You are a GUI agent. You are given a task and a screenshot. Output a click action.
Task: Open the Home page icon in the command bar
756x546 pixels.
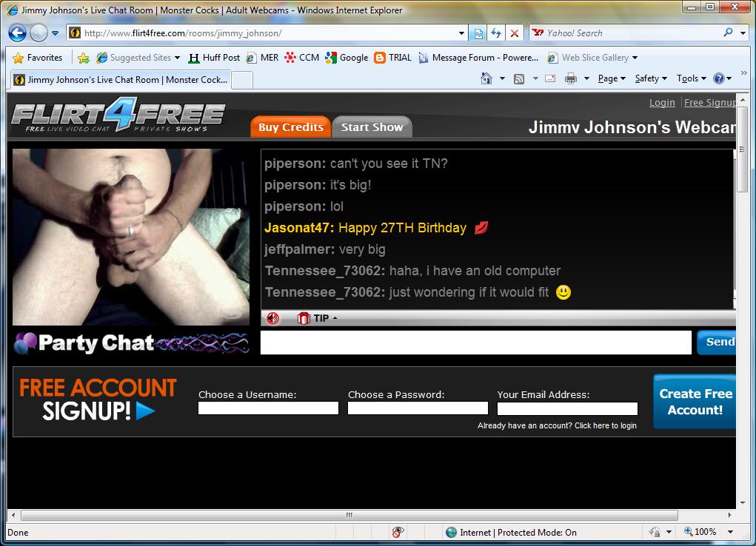coord(486,78)
